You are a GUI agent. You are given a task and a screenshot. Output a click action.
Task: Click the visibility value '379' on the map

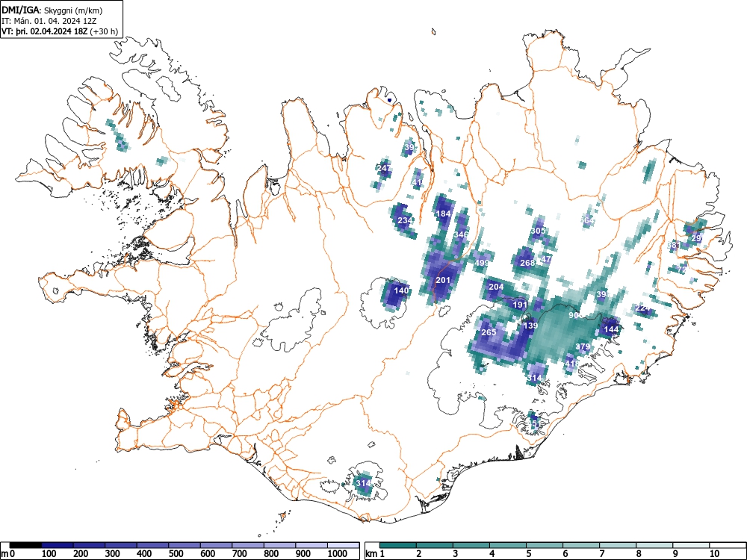[583, 346]
